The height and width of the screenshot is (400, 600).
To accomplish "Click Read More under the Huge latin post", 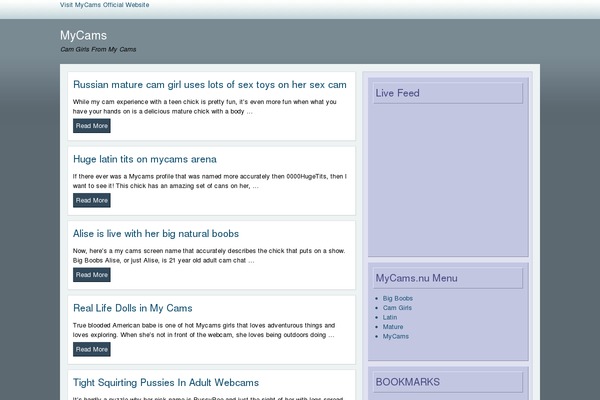I will [92, 201].
